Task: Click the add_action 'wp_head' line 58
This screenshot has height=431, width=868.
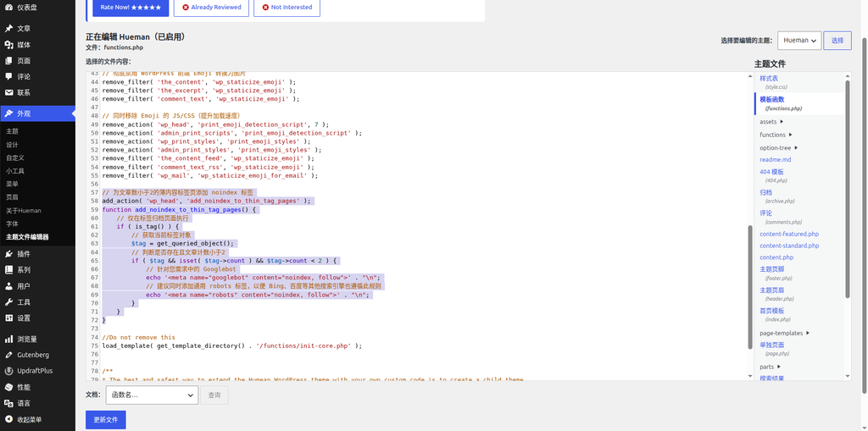Action: coord(207,201)
